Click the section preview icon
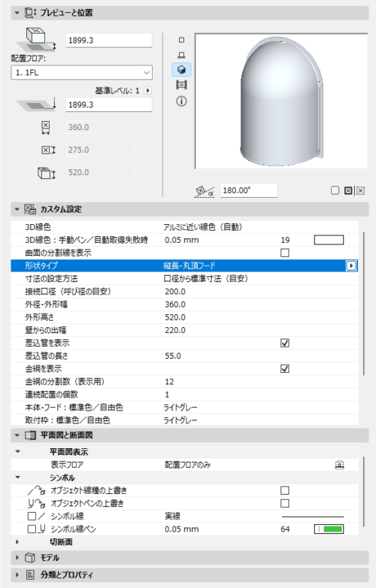Viewport: 376px width, 588px height. point(181,85)
